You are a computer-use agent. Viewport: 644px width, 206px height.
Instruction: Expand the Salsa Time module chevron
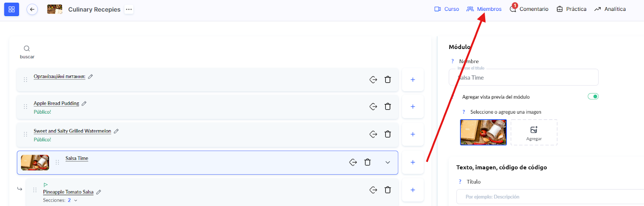(x=388, y=162)
